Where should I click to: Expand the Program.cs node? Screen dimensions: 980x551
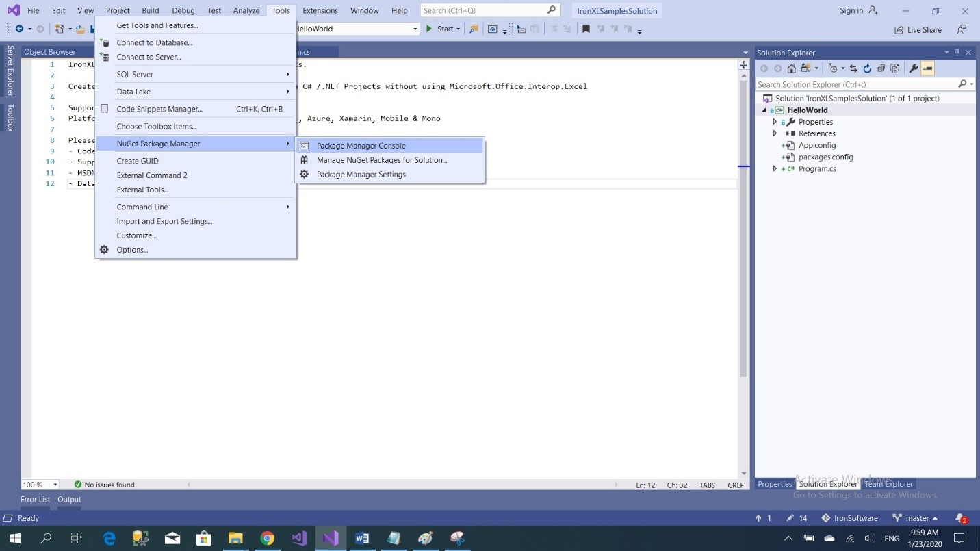(775, 169)
